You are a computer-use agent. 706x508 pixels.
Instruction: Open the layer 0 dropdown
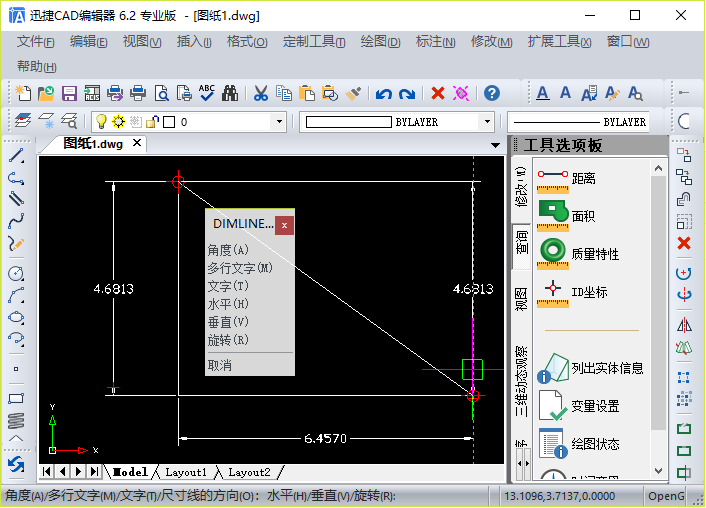pos(279,122)
